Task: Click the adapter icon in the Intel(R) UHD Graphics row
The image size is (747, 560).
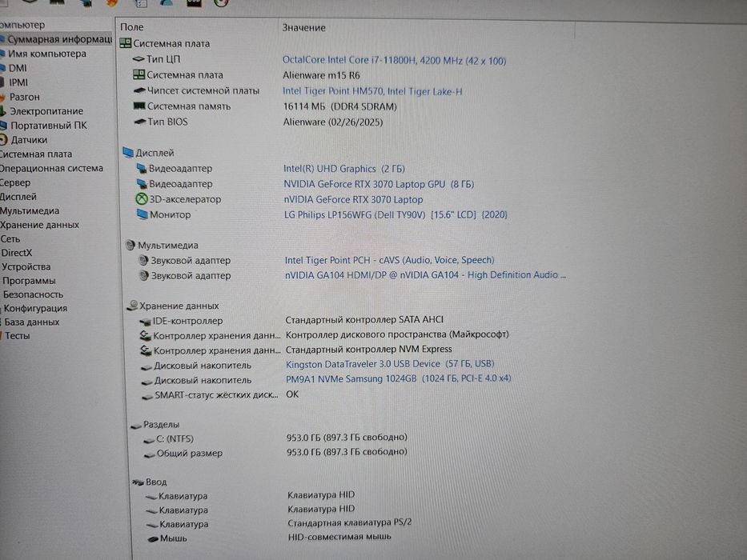Action: coord(141,168)
